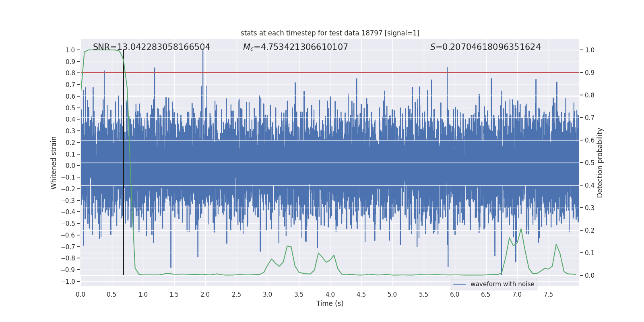Select the 'Whitened strain' y-axis label

click(x=54, y=163)
